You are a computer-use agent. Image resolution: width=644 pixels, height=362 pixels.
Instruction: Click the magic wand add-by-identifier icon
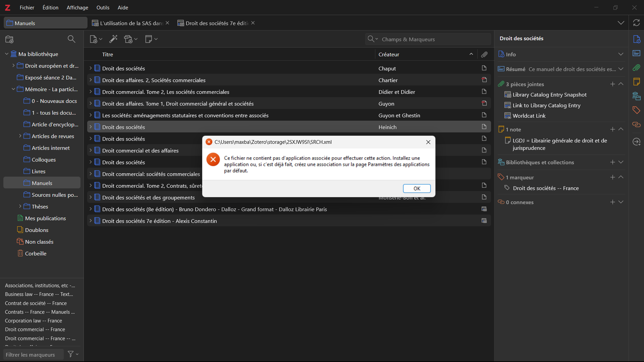coord(113,39)
